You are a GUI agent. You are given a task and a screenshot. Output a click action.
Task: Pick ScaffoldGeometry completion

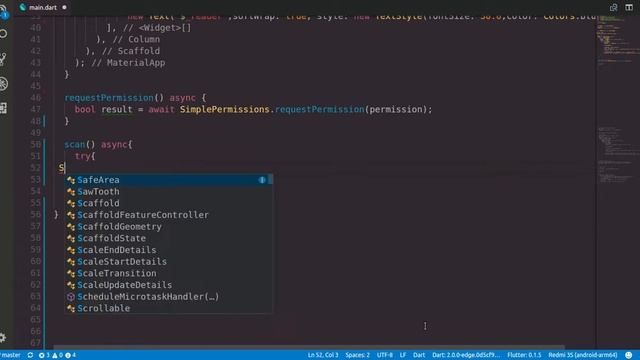click(x=168, y=227)
